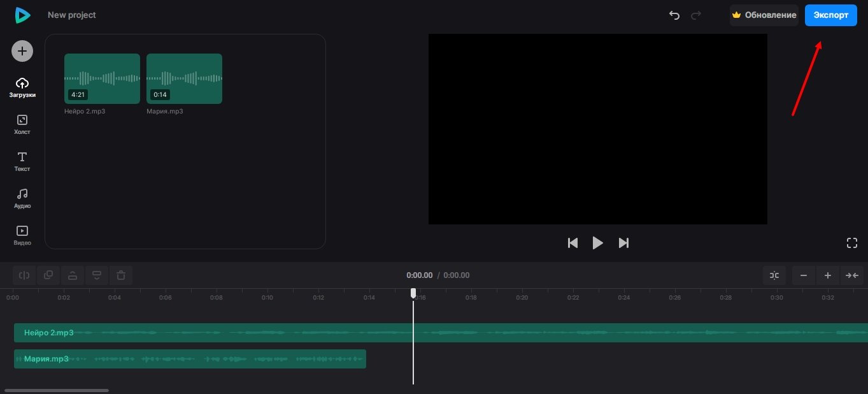Click the Обновление upgrade button

coord(764,15)
